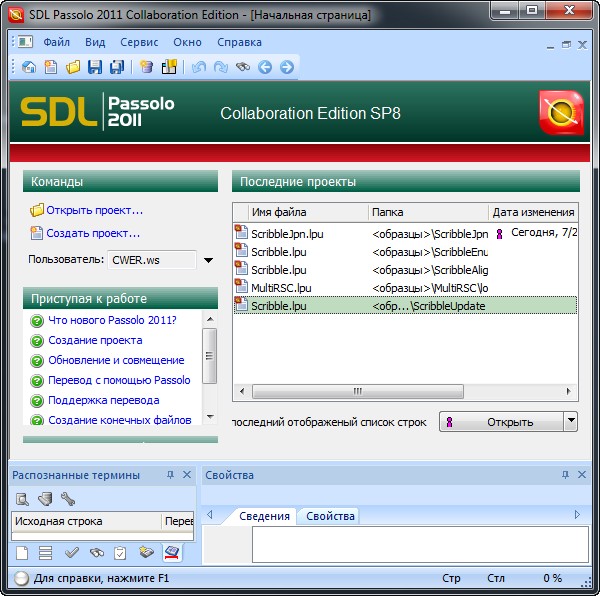Pin the Распознанные термины panel

click(x=170, y=475)
